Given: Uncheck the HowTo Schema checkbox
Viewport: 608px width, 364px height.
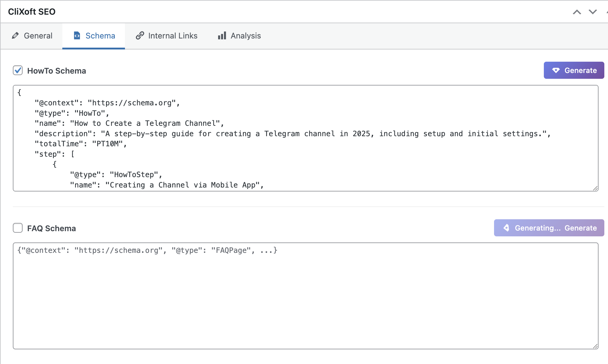Looking at the screenshot, I should coord(18,70).
